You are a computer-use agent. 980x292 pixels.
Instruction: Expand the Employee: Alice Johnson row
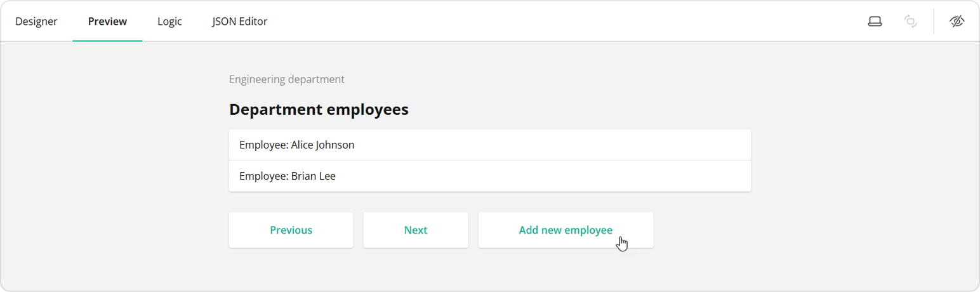pos(489,145)
